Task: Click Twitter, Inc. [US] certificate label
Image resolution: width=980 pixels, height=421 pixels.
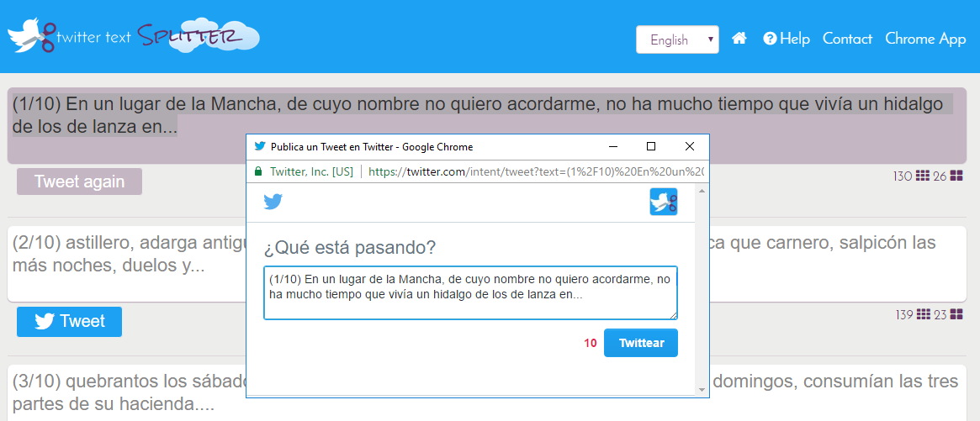Action: [311, 171]
